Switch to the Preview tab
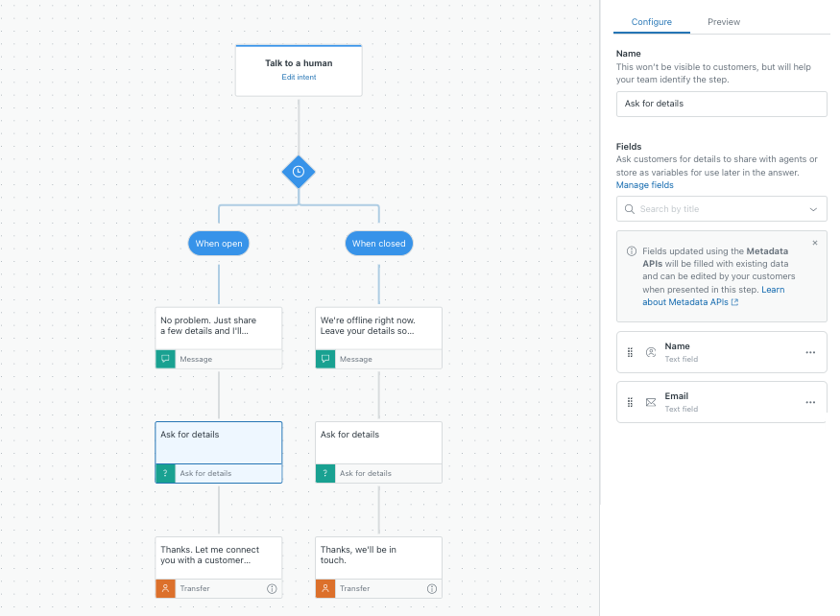Viewport: 840px width, 616px height. click(724, 22)
